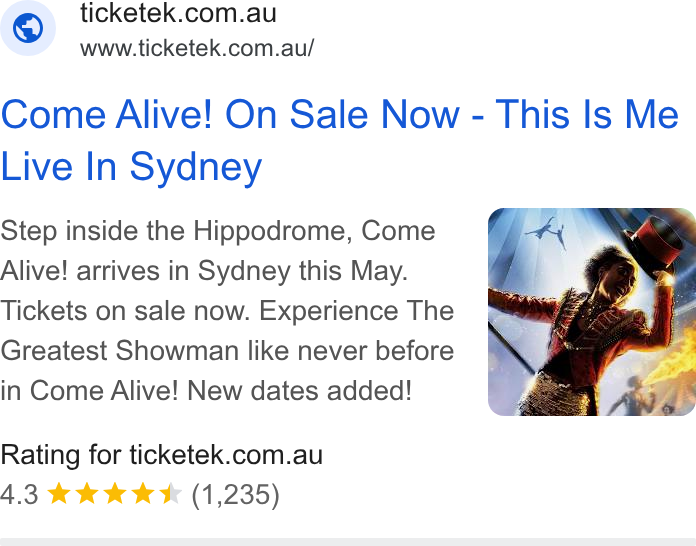The image size is (696, 546).
Task: Click the fourth gold rating star
Action: [x=143, y=494]
